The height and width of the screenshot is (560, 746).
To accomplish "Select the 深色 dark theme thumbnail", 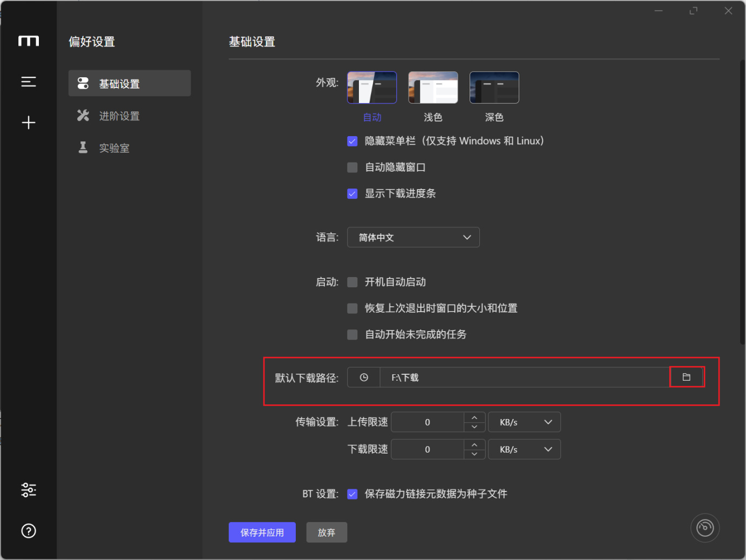I will click(494, 87).
